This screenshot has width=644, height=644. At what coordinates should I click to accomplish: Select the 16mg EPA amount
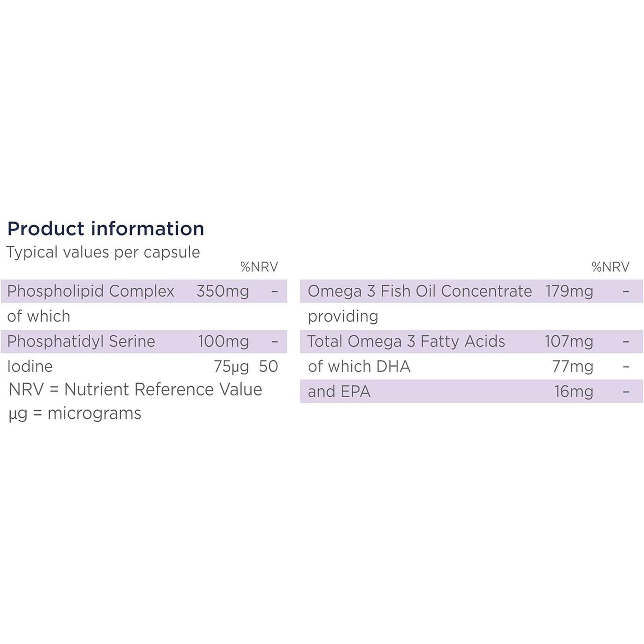coord(573,392)
